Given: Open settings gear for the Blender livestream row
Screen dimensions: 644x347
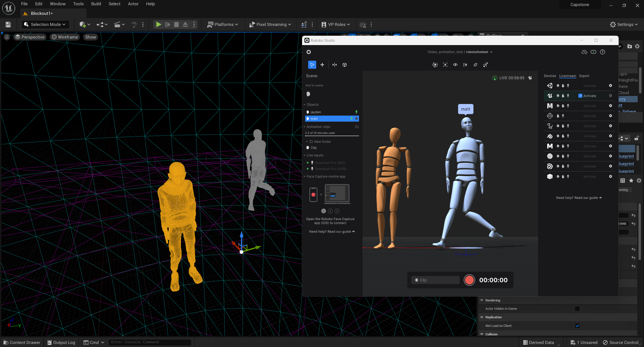Looking at the screenshot, I should 611,136.
